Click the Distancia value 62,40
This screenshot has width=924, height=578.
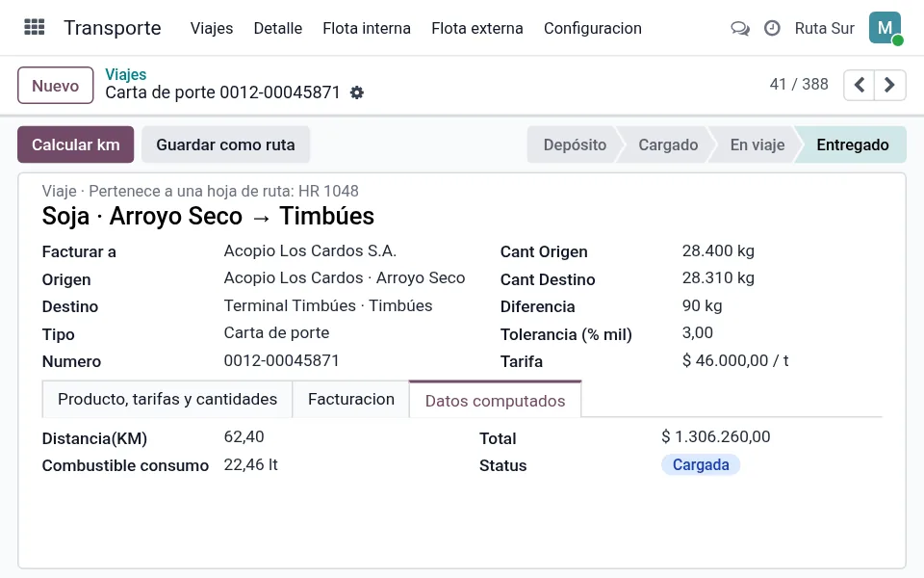244,436
